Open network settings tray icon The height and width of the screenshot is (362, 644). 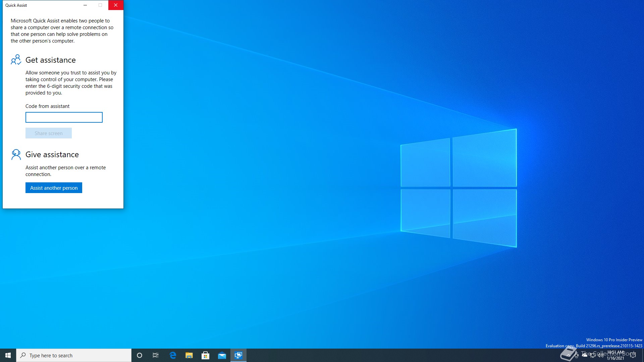[x=593, y=355]
